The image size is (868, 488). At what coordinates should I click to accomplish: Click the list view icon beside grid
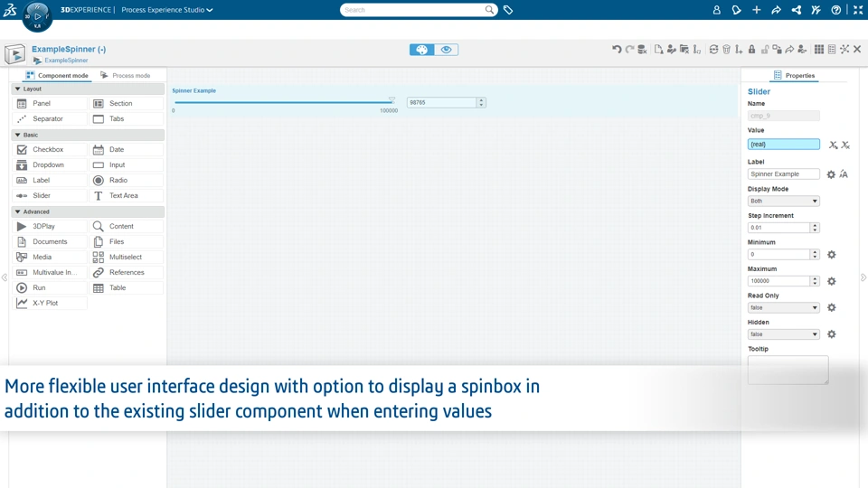coord(832,49)
